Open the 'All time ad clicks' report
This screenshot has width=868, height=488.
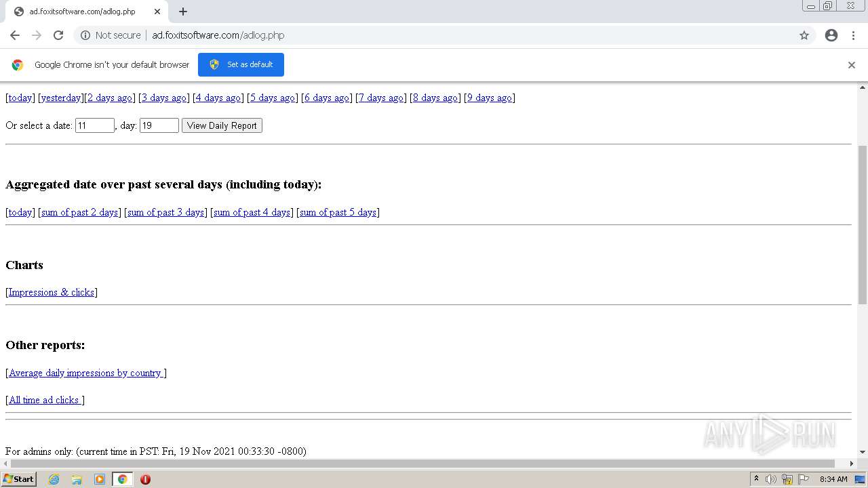click(x=45, y=400)
